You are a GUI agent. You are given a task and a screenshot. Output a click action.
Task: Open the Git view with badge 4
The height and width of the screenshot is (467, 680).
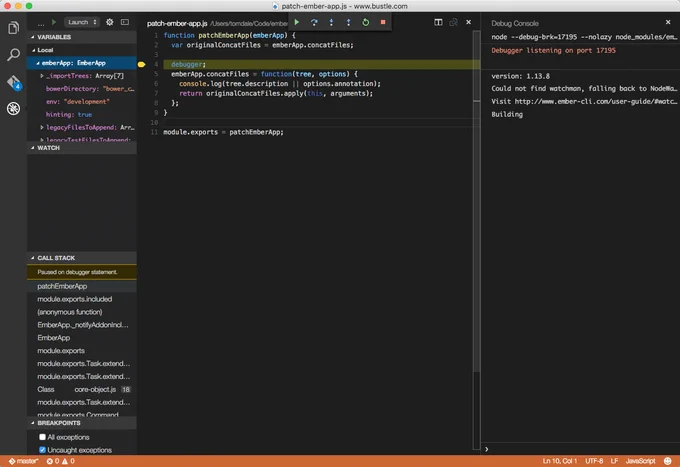pos(13,82)
